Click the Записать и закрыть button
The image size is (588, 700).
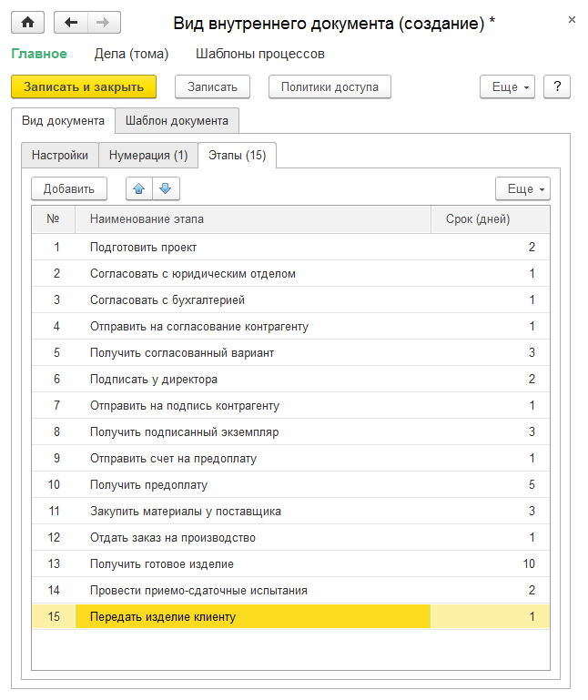point(84,86)
